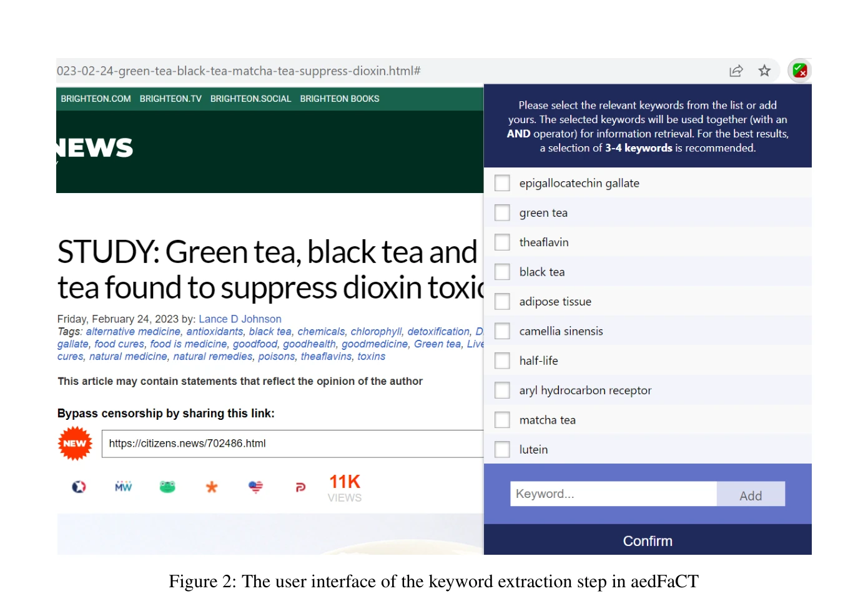Check the epigallocatechin gallate keyword

point(502,183)
